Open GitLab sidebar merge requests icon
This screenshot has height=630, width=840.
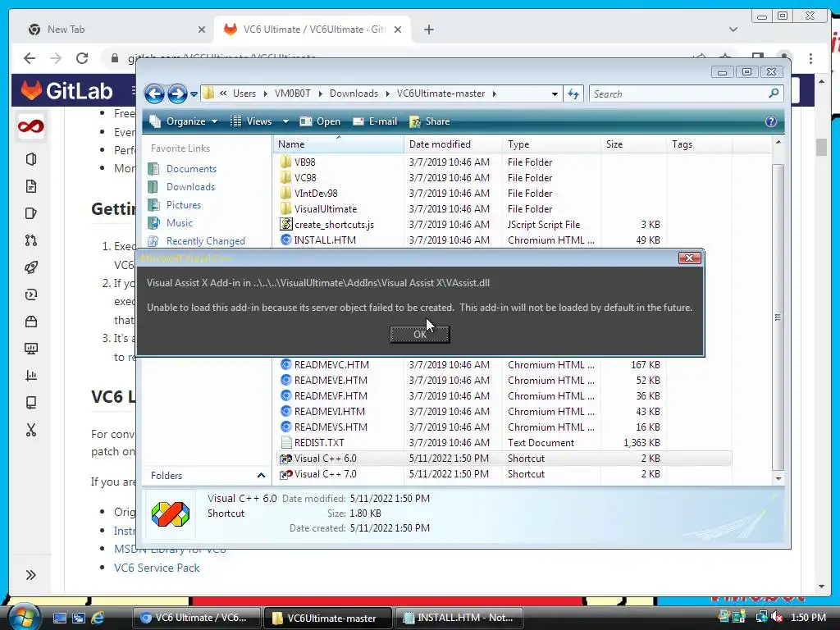(31, 240)
